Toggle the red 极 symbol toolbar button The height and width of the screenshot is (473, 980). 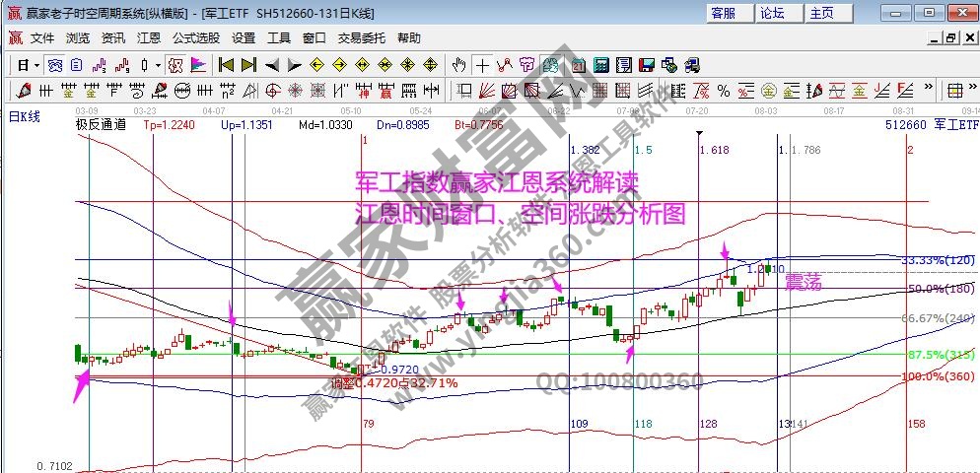[175, 65]
